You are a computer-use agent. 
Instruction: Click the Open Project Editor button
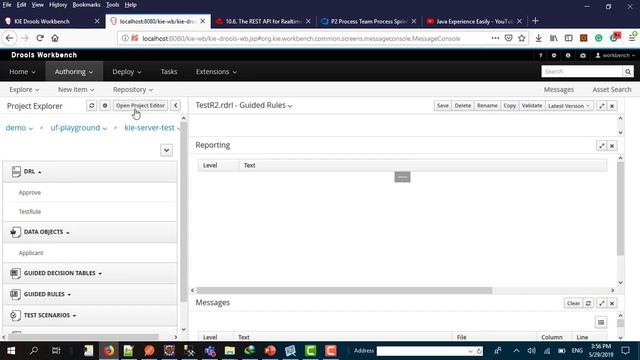pos(140,106)
